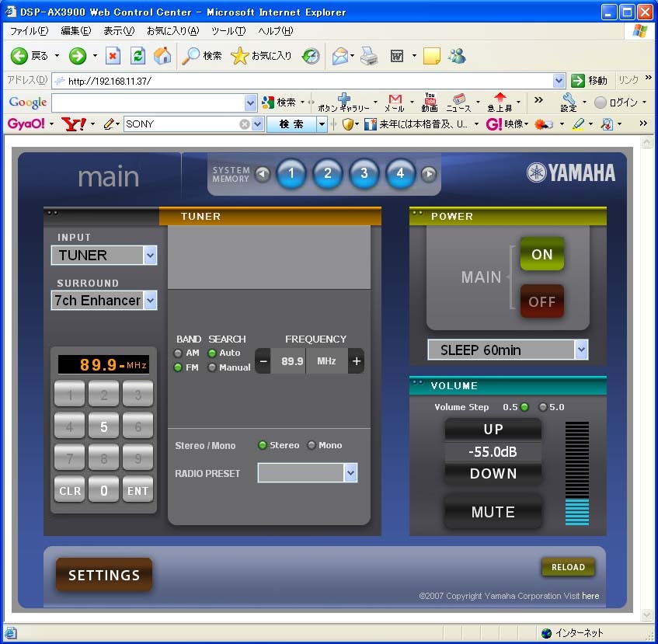Stop page loading with the red X icon
The height and width of the screenshot is (644, 658).
(x=113, y=56)
